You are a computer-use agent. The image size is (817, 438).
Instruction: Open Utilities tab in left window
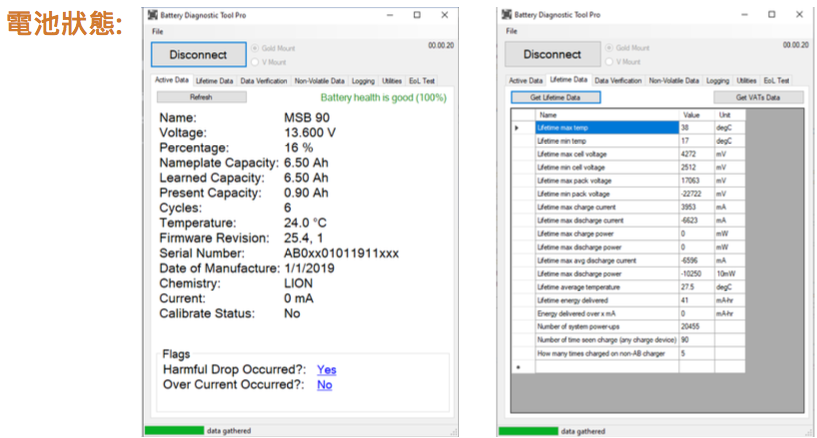tap(392, 81)
